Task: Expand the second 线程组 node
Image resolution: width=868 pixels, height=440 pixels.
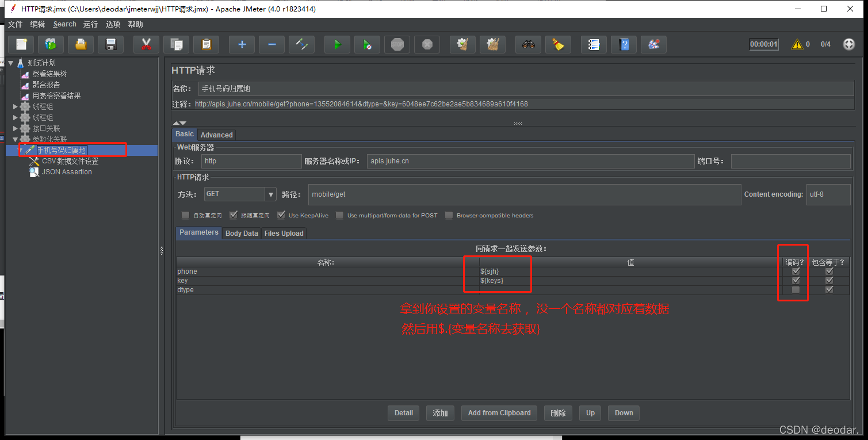Action: 16,117
